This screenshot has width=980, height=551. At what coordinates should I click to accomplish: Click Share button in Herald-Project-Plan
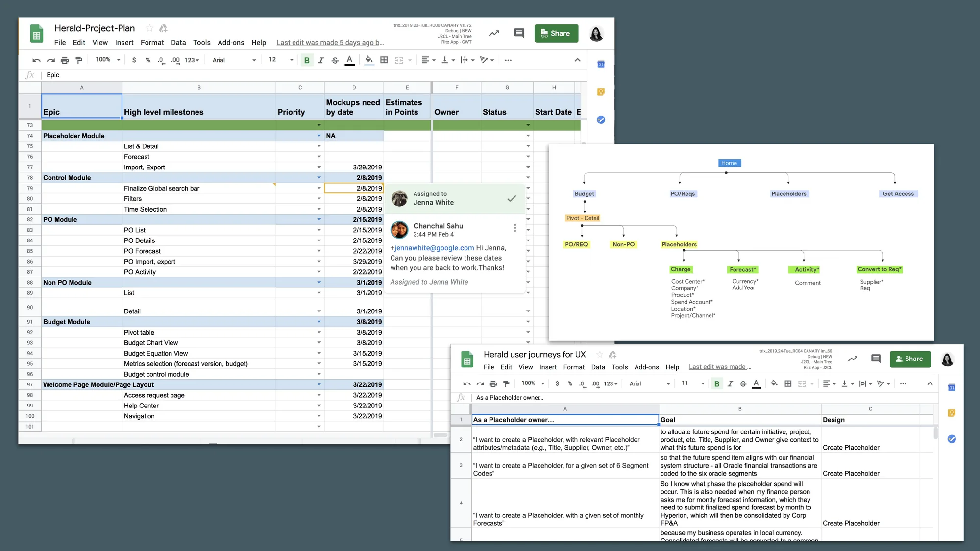(556, 33)
